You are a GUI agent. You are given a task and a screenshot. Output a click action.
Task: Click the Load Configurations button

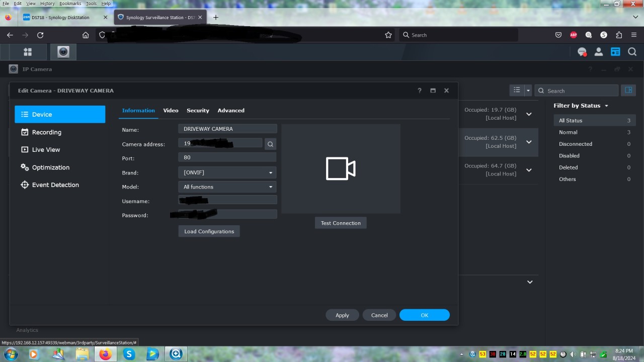209,231
